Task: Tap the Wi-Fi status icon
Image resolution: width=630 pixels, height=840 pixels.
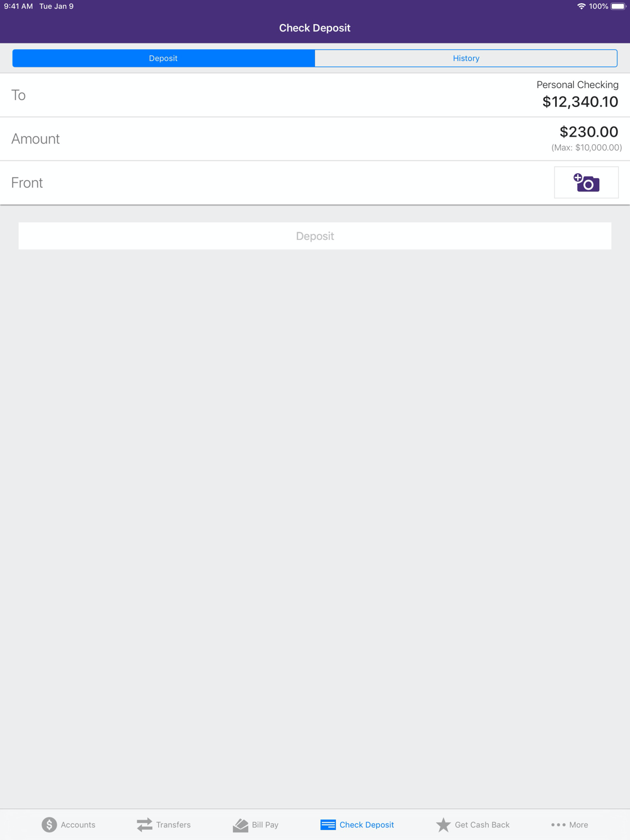Action: [x=581, y=6]
